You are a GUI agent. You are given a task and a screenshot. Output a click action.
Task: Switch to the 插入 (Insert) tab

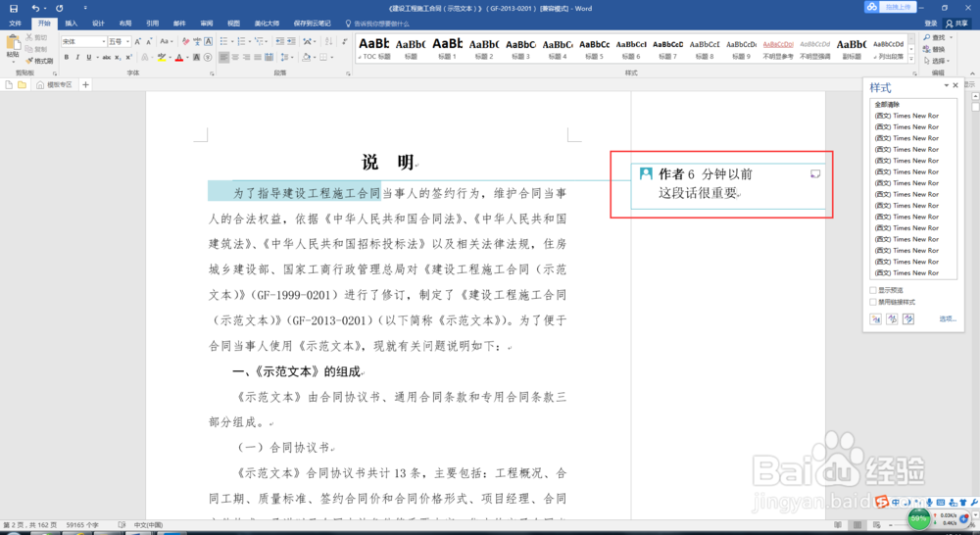click(x=72, y=24)
